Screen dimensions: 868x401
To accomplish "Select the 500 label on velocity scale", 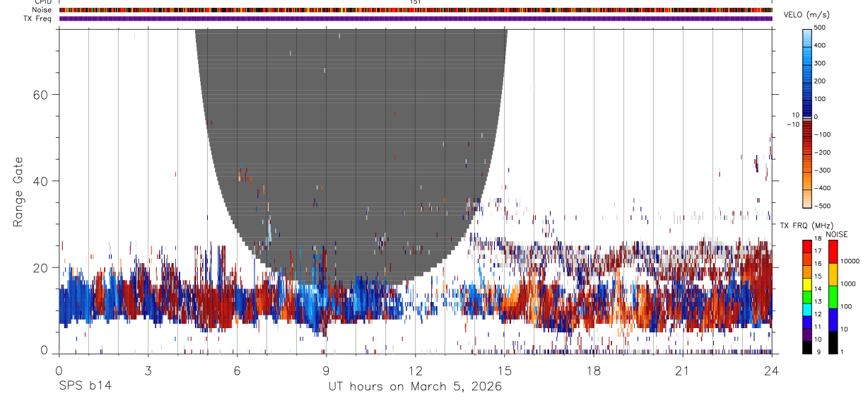I will click(821, 28).
